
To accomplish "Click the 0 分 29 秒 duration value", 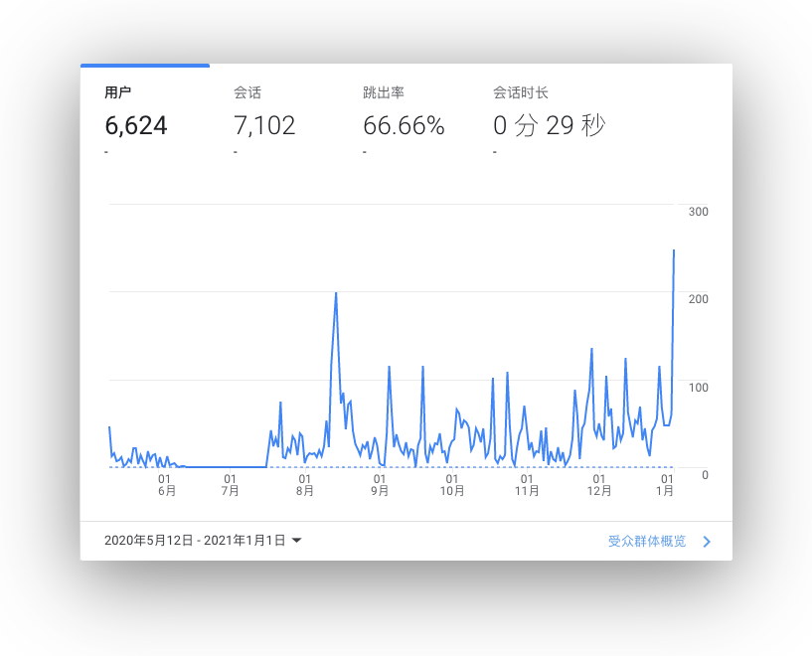I will point(550,126).
